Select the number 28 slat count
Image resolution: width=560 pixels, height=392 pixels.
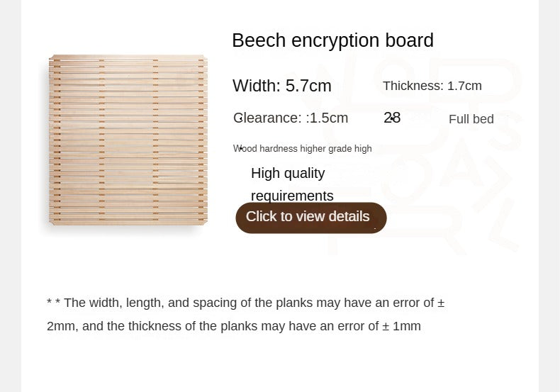click(392, 118)
